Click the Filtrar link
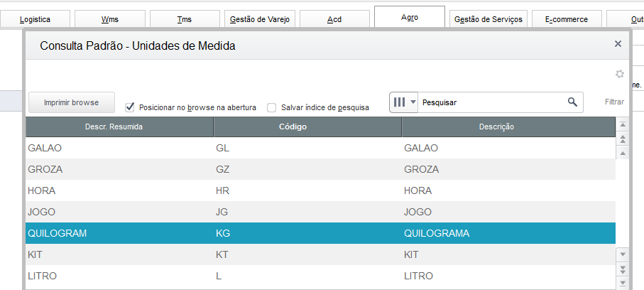644x290 pixels. [614, 102]
